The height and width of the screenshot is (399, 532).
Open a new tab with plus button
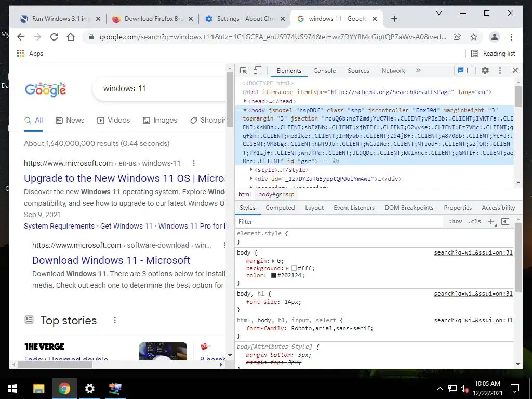(x=394, y=19)
